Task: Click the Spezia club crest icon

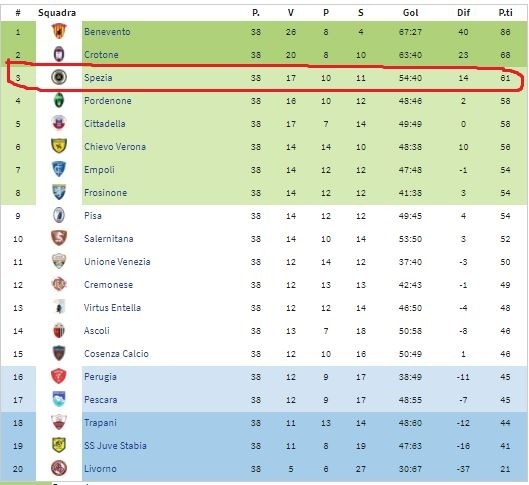Action: [x=59, y=77]
